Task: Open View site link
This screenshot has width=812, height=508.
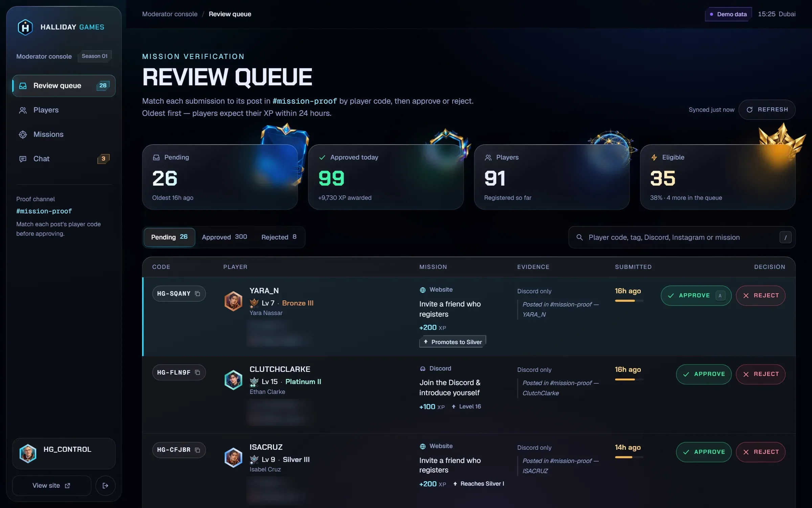Action: (51, 486)
